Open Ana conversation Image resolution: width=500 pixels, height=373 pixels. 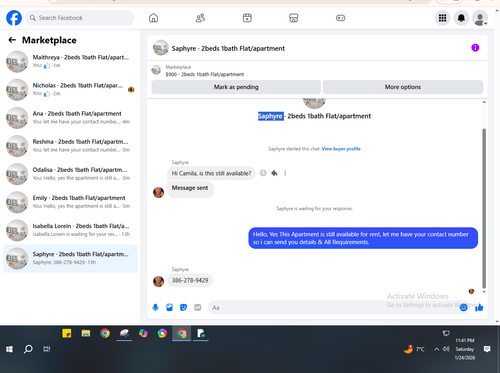[70, 118]
